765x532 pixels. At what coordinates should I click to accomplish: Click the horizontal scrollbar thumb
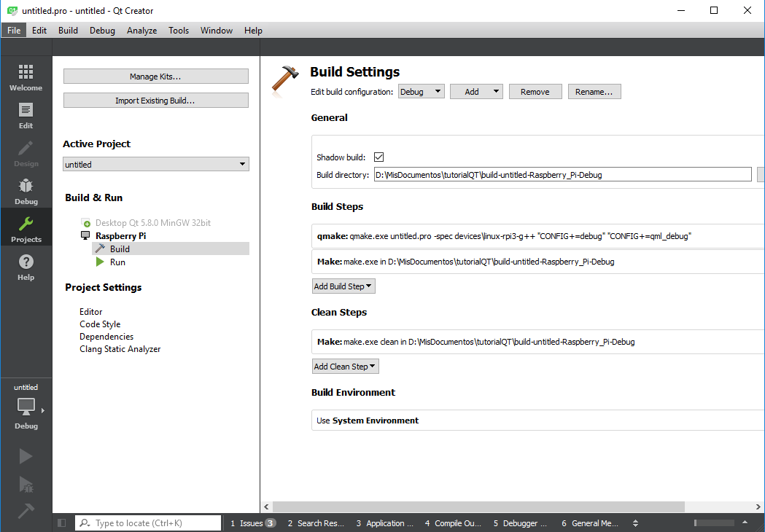pos(478,506)
